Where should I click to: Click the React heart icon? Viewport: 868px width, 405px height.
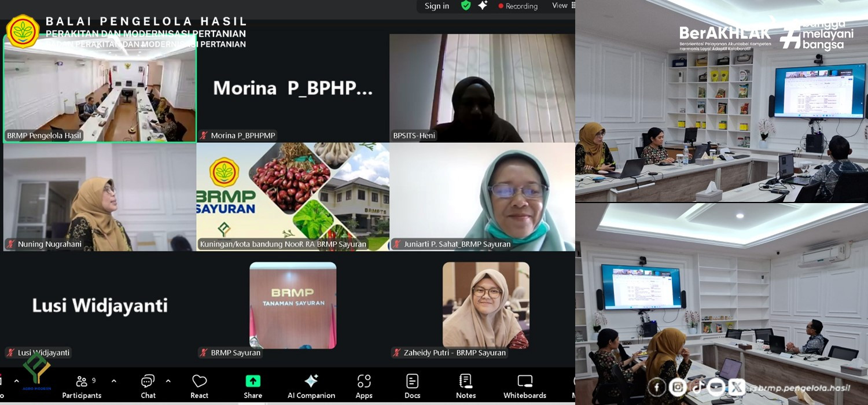coord(200,386)
